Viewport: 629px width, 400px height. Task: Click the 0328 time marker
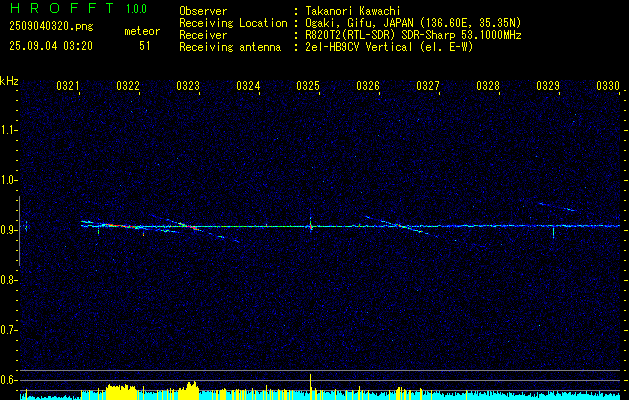488,86
